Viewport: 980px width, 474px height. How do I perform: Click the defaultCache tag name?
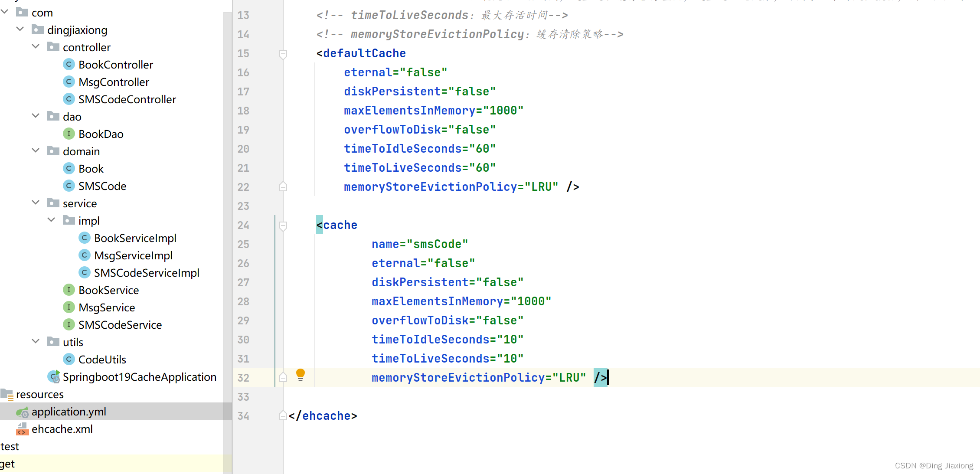[364, 53]
